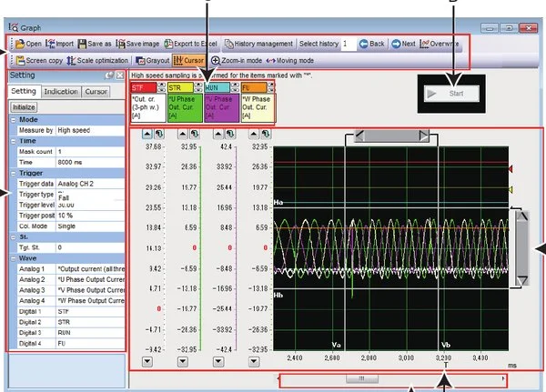The image size is (546, 392).
Task: Collapse the St. section
Action: pyautogui.click(x=14, y=237)
